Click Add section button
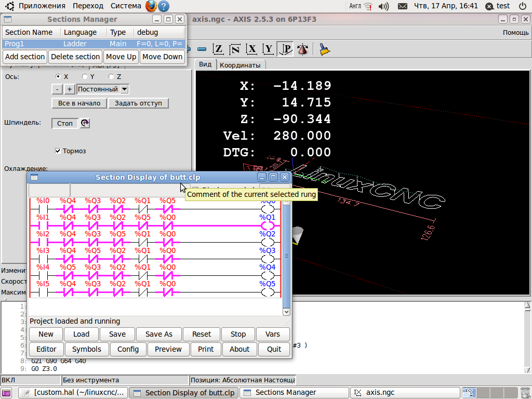 [x=25, y=57]
